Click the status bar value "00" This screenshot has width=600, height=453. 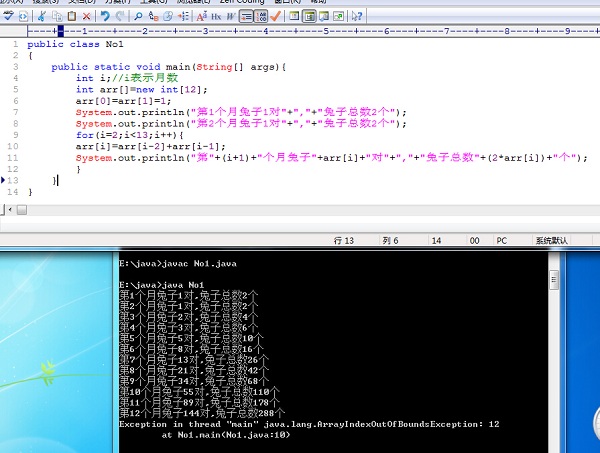[x=474, y=241]
